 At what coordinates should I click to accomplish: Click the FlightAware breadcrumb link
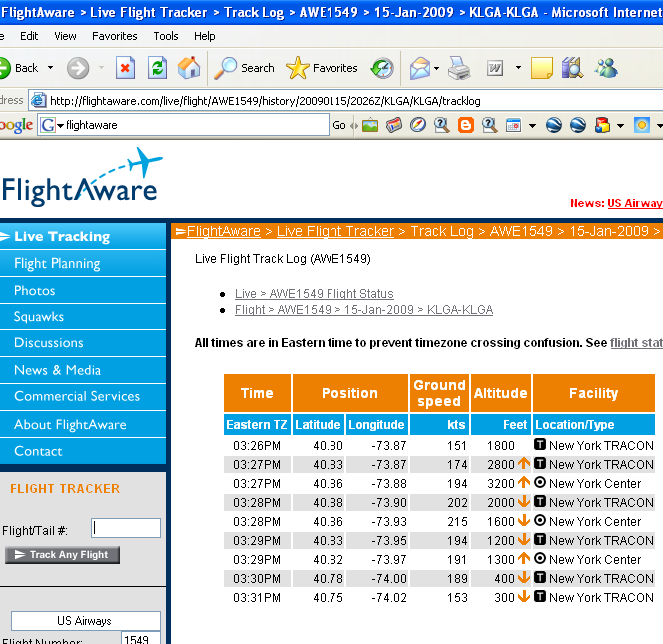(224, 231)
